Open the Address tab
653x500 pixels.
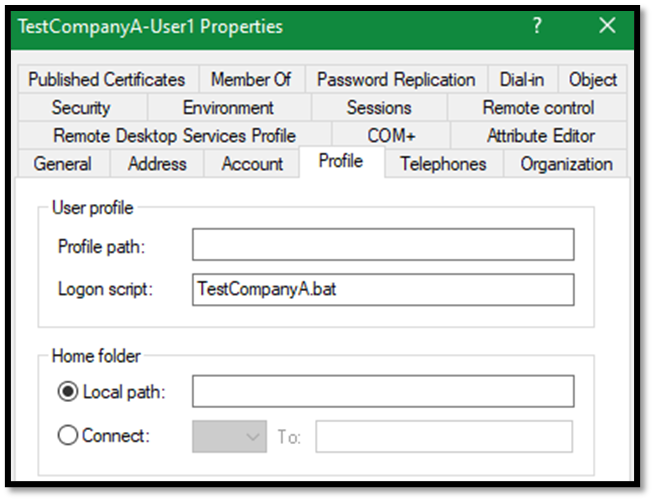(157, 164)
